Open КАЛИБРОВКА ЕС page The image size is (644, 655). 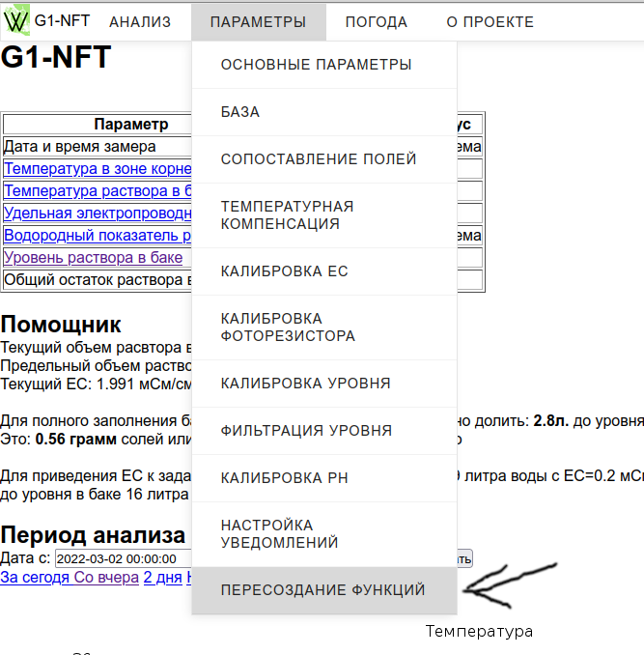284,271
